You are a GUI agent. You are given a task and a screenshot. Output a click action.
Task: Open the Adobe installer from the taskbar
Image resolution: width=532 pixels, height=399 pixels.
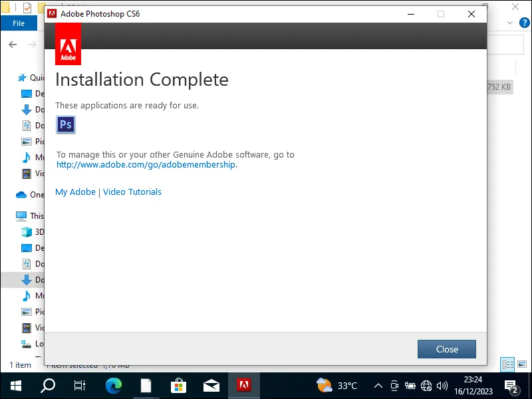click(244, 385)
